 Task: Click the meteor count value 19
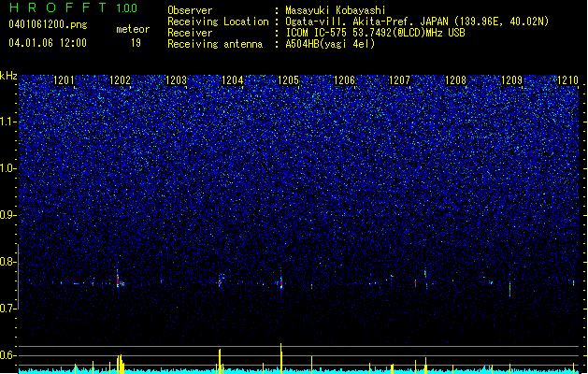[x=136, y=43]
